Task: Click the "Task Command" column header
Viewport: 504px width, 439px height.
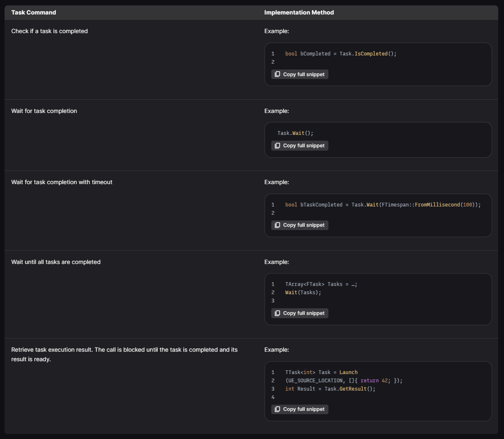Action: click(x=34, y=12)
